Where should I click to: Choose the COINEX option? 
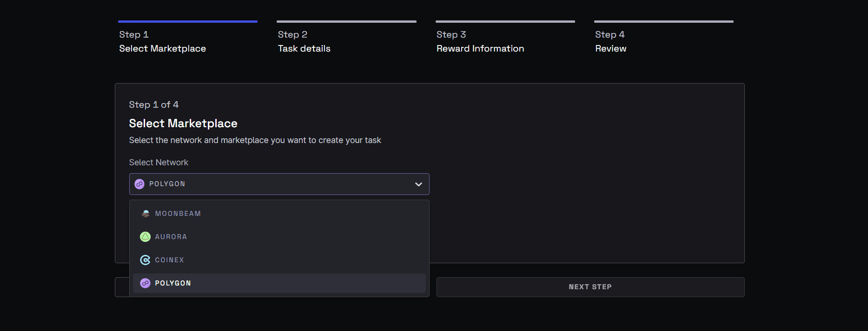[279, 260]
